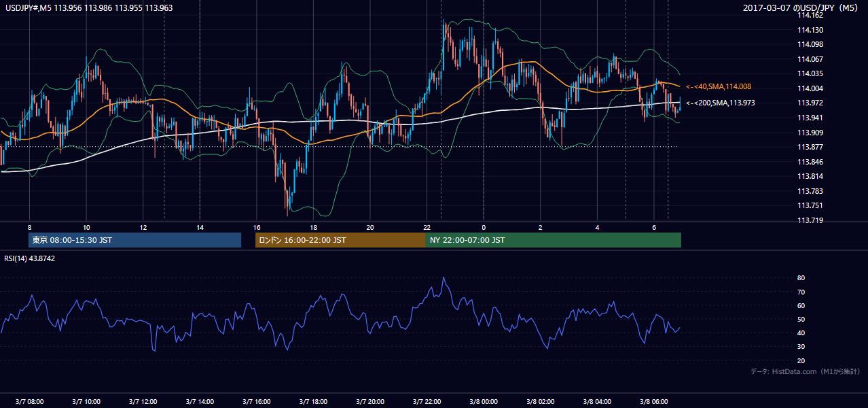Click the 3/8 06:00 time label
The height and width of the screenshot is (408, 868).
click(x=654, y=401)
